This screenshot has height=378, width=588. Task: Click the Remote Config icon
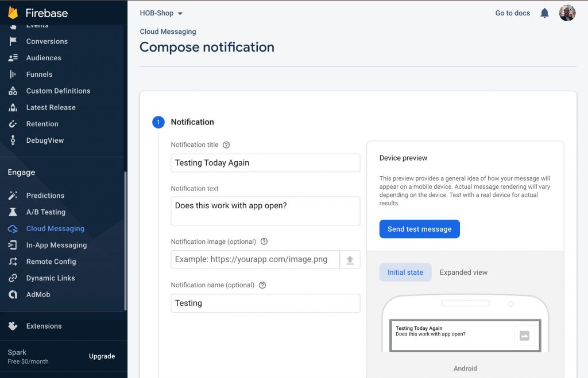click(13, 262)
